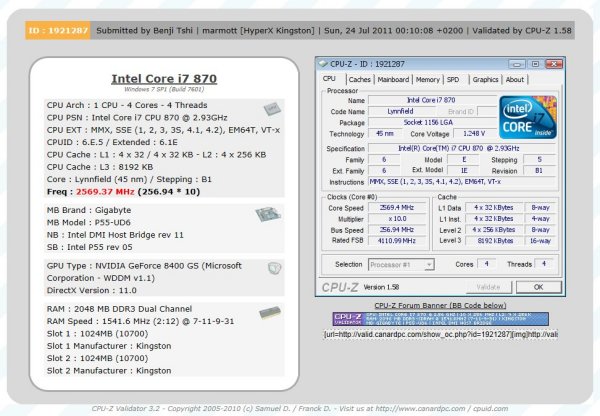The height and width of the screenshot is (416, 600).
Task: Click the Level 3 value 8192 KBytes
Action: (x=494, y=241)
